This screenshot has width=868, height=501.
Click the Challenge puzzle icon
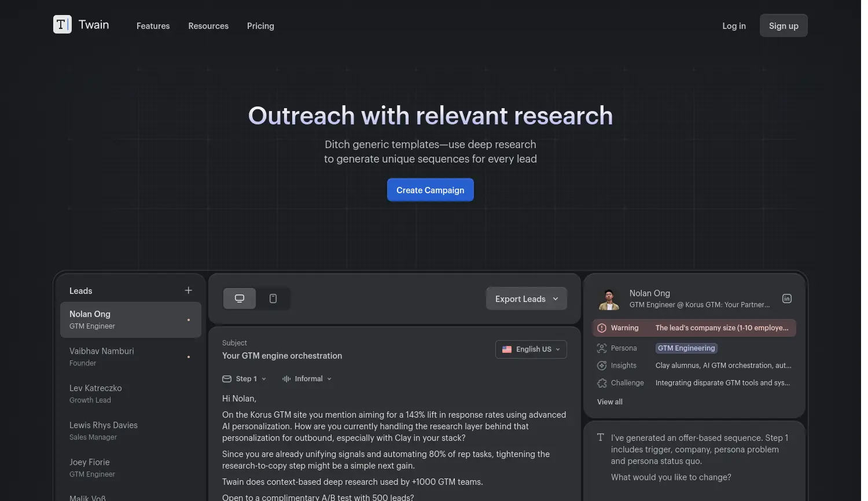(602, 383)
